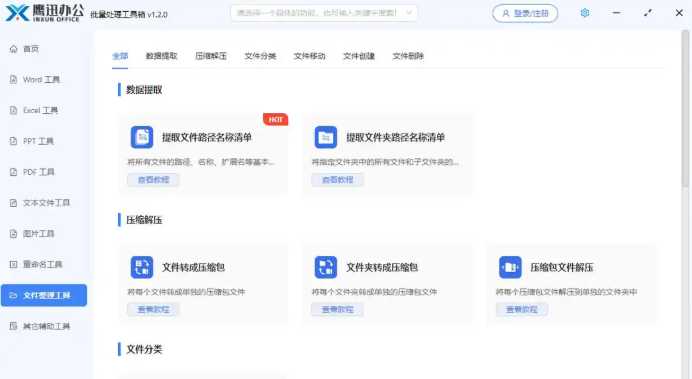692x379 pixels.
Task: Click 查看教程 under 文件夹转成压缩包
Action: click(x=338, y=309)
